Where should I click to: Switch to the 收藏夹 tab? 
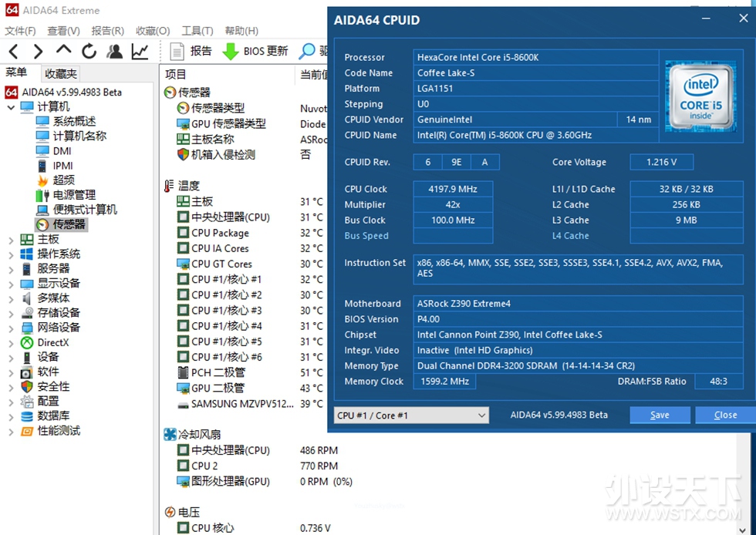(61, 74)
